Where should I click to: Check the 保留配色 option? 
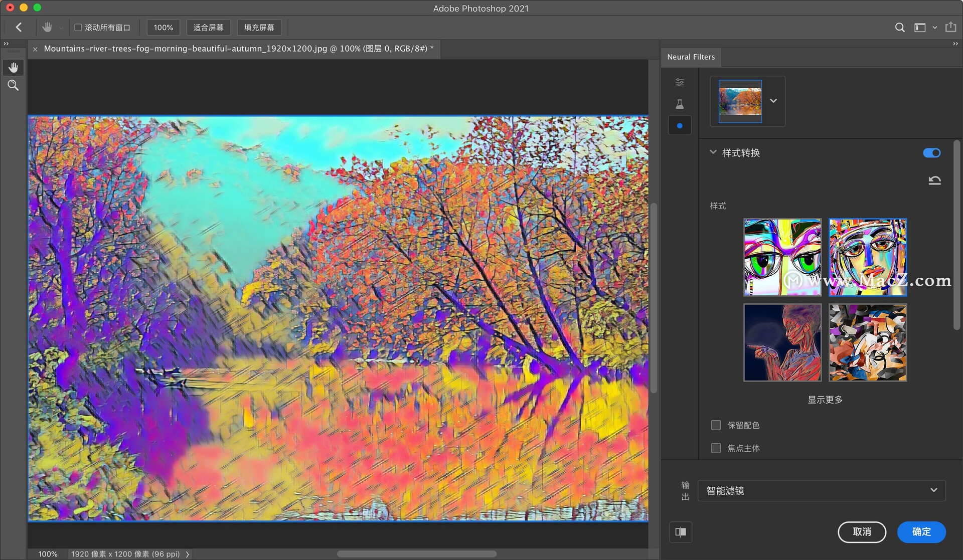(x=716, y=425)
